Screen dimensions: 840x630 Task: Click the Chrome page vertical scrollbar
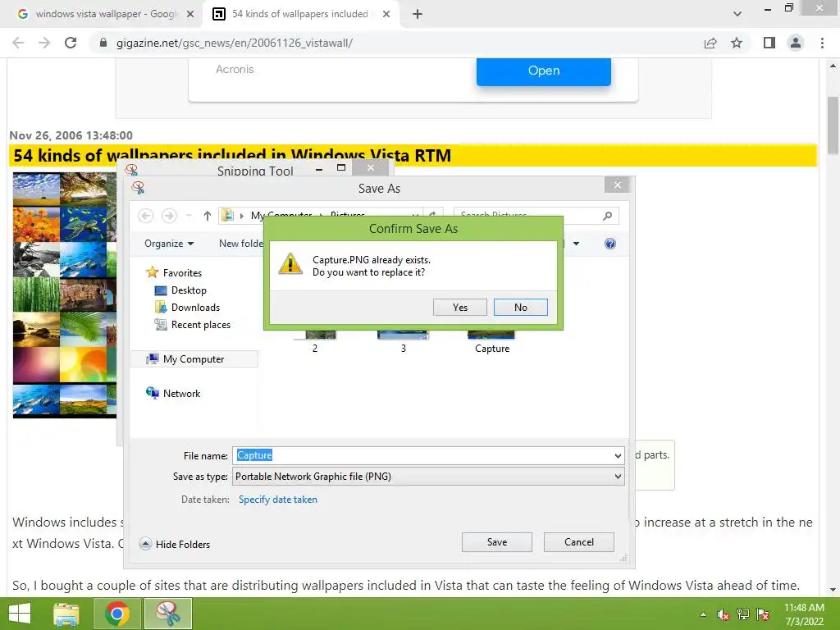tap(833, 125)
